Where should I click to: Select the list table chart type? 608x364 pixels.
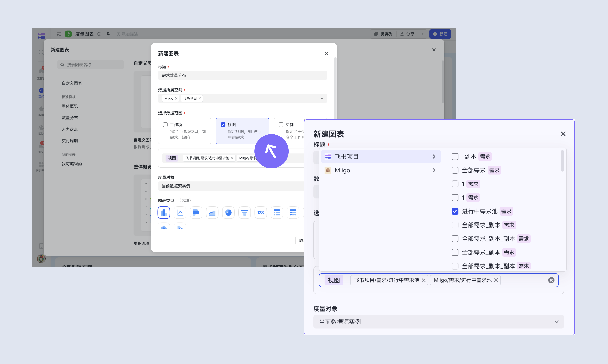pyautogui.click(x=277, y=212)
